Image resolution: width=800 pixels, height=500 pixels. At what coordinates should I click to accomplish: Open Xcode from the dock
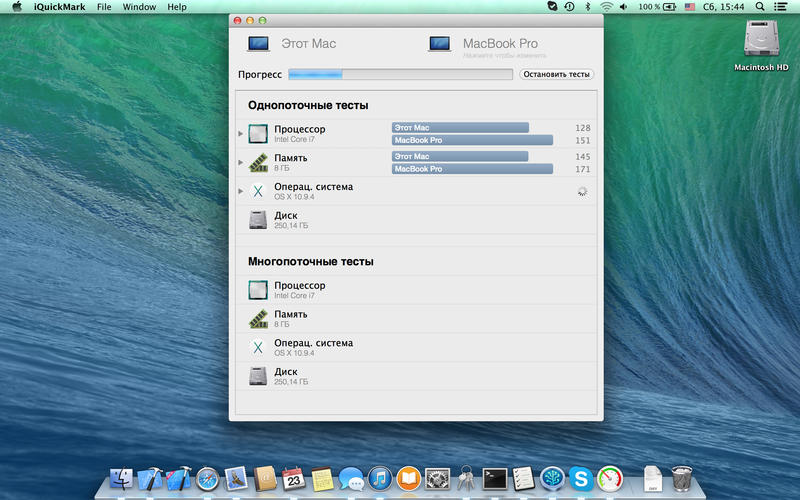(150, 479)
